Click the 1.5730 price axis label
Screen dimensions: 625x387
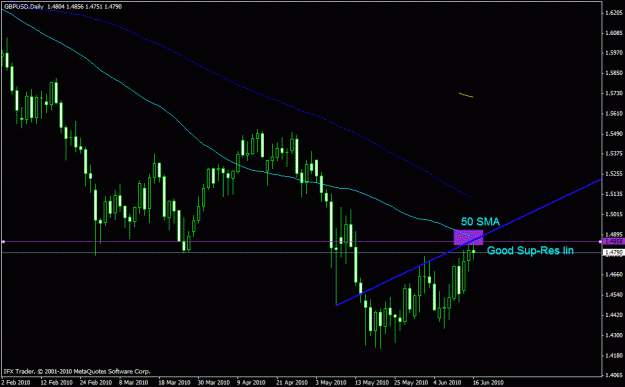point(614,93)
